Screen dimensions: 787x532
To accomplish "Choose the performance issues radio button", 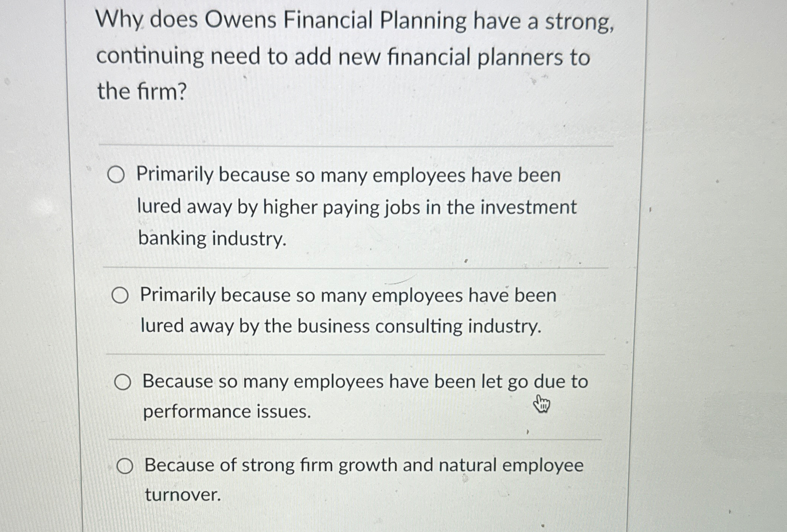I will pos(123,382).
